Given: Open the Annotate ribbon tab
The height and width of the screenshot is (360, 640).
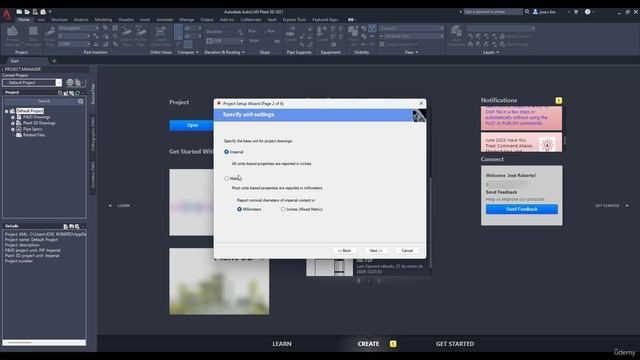Looking at the screenshot, I should point(165,20).
